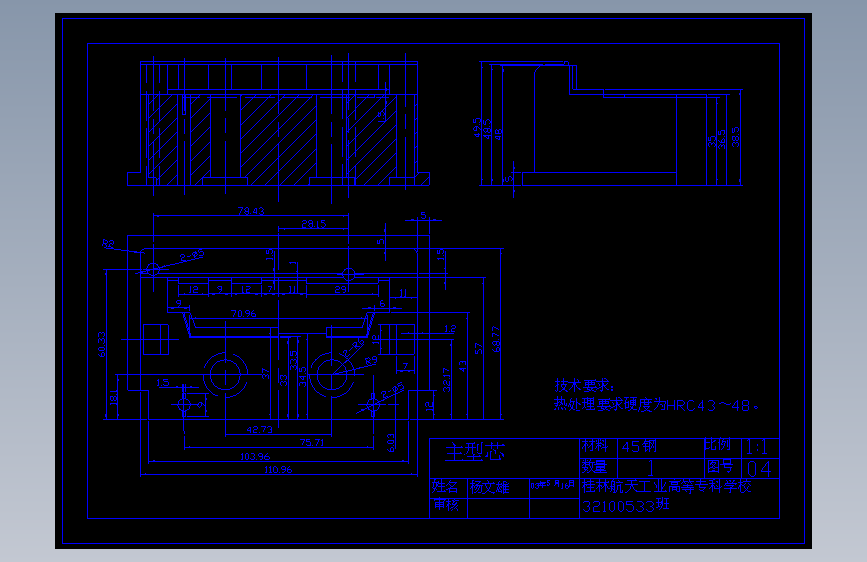
Task: Select the 75.71 dimension text
Action: click(x=312, y=443)
